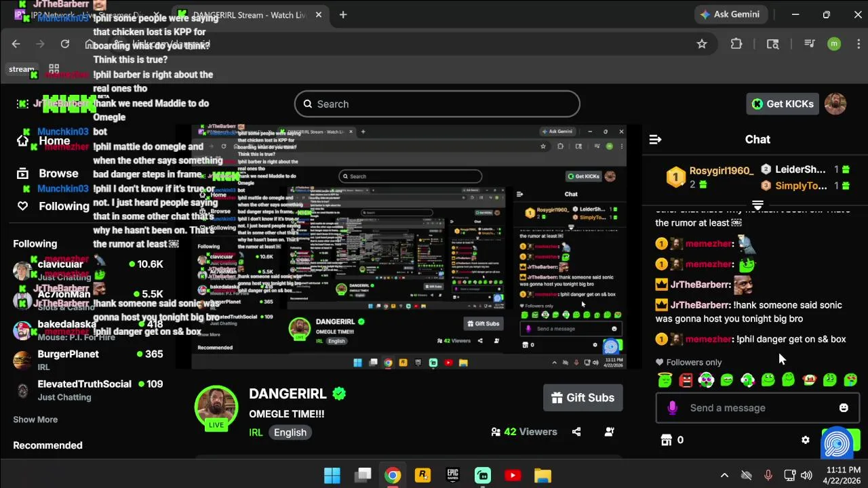Open a new browser tab

343,15
